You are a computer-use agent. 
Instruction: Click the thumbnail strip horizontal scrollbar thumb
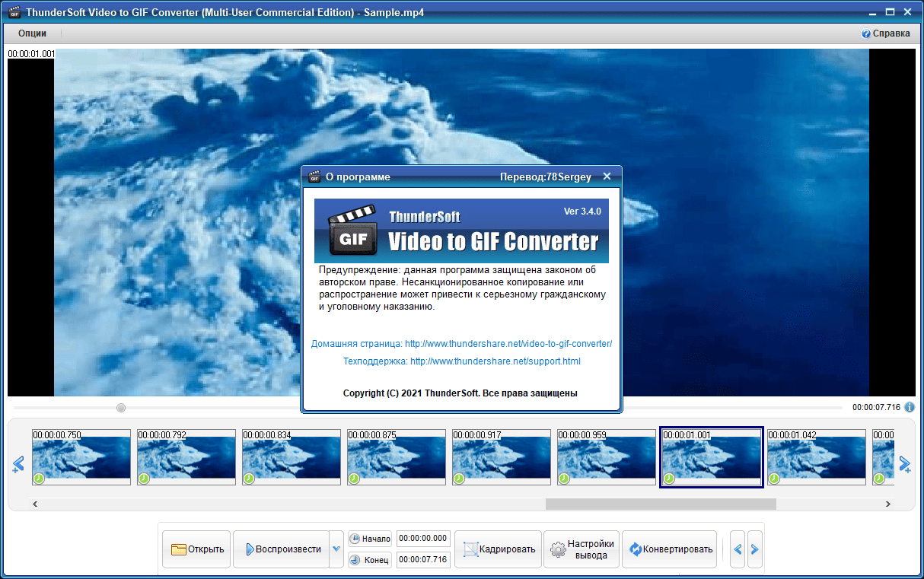pyautogui.click(x=661, y=504)
